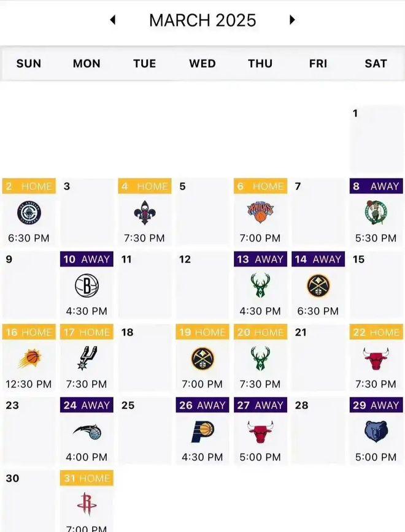Open Clippers game logo on March 2
405x532 pixels.
pyautogui.click(x=29, y=213)
